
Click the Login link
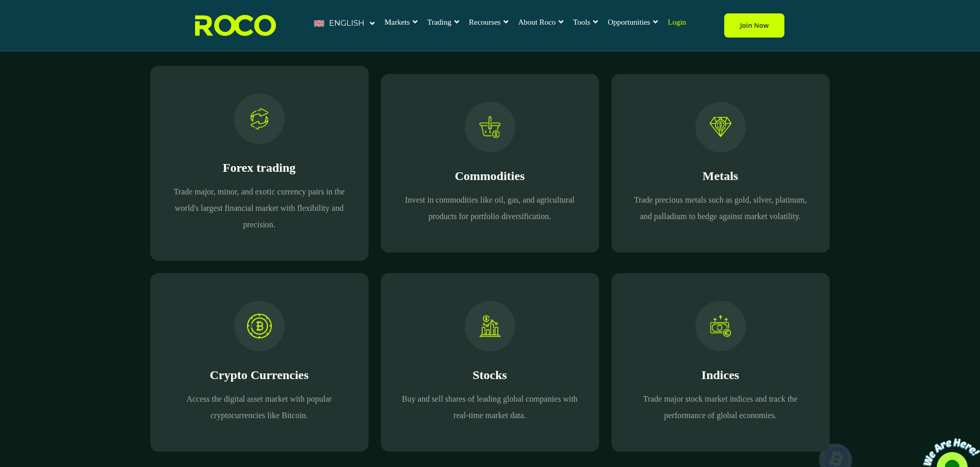click(x=676, y=22)
